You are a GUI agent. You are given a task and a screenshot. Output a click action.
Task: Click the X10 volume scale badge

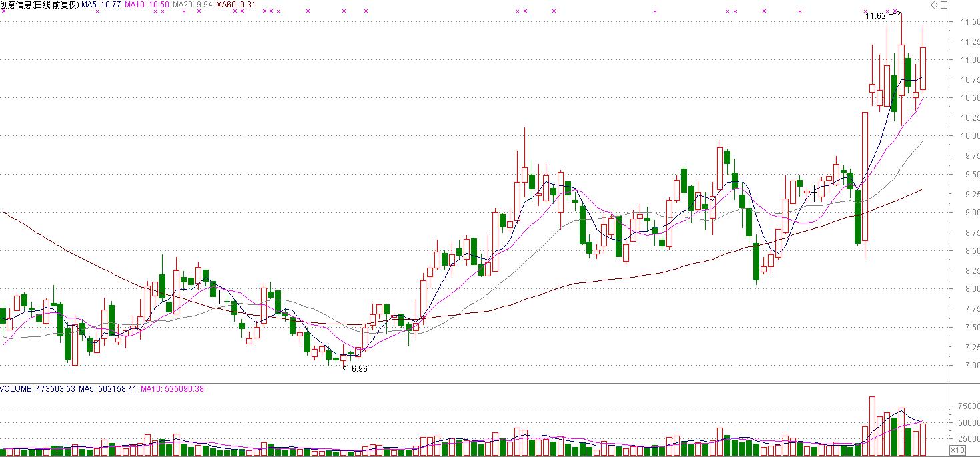click(x=957, y=450)
